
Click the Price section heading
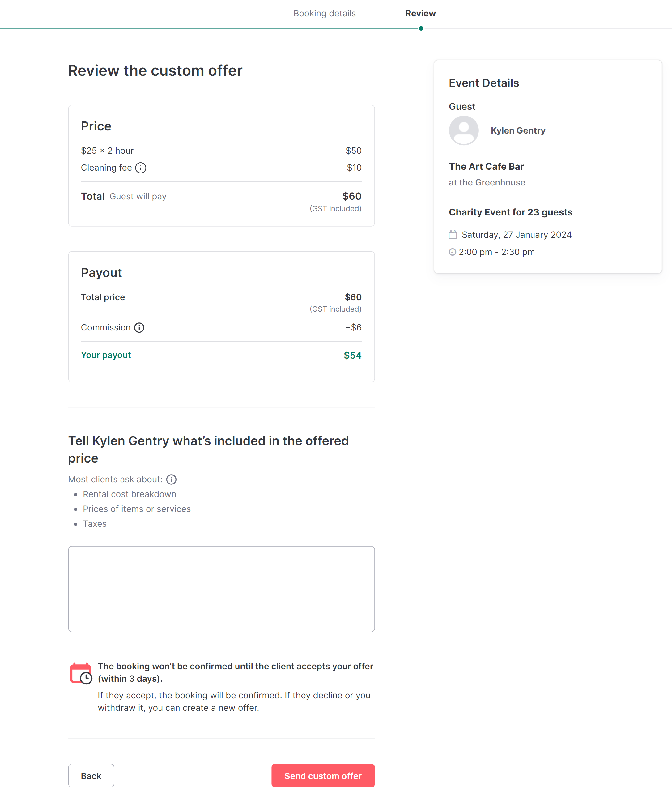(x=96, y=126)
